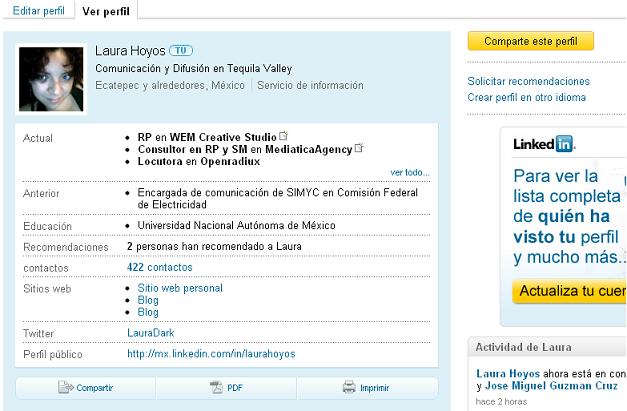Open the first Blog link

(148, 300)
